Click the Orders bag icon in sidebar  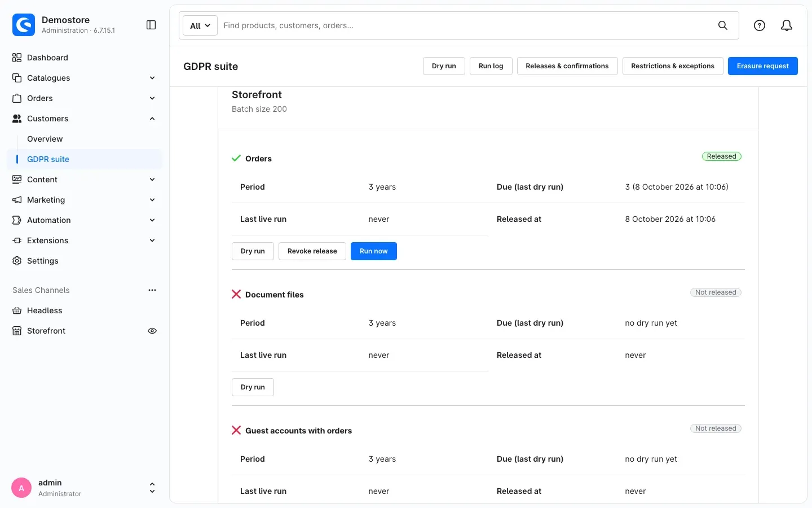pos(17,98)
